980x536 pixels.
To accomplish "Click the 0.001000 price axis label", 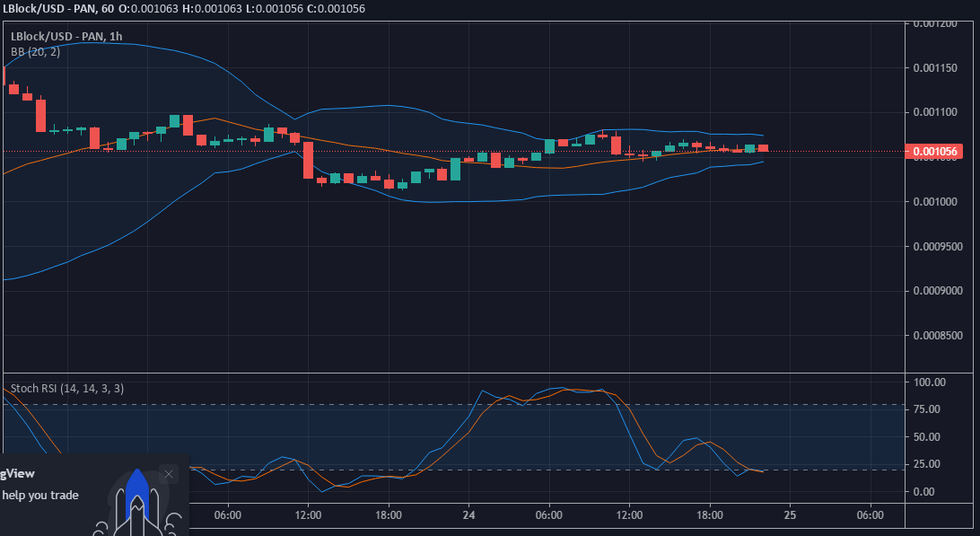I will 935,201.
